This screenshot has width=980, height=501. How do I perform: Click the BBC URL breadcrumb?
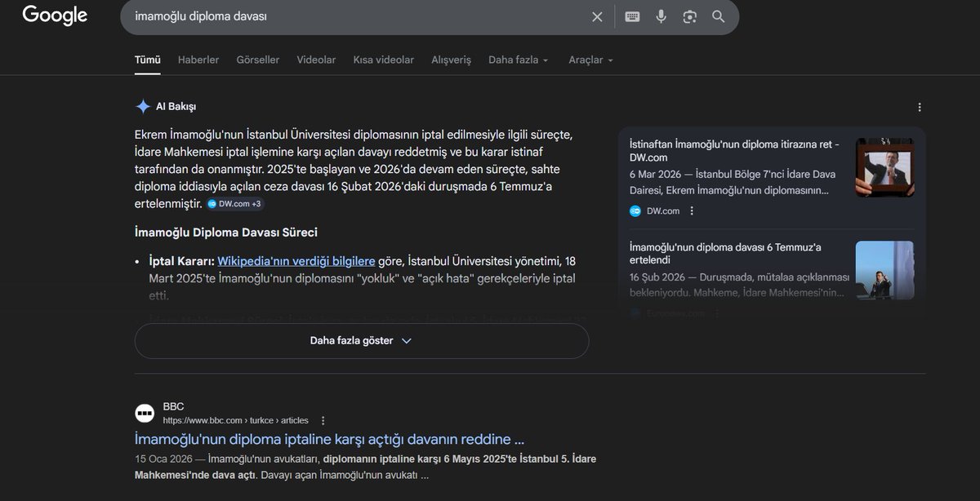pyautogui.click(x=236, y=420)
